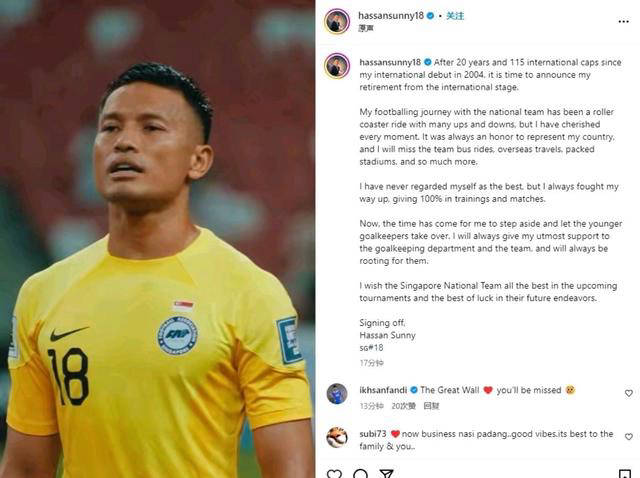Screen dimensions: 640x478
Task: Reply to ikhsanfandi's comment
Action: coord(431,406)
